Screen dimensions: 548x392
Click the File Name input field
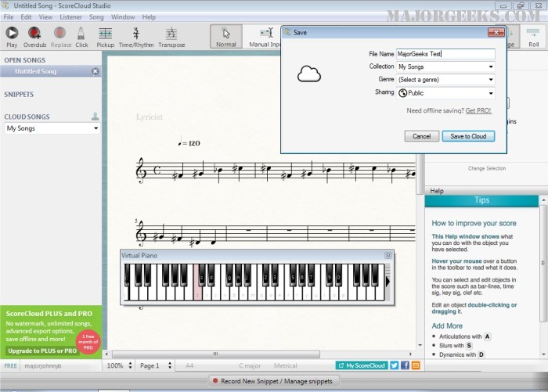445,54
